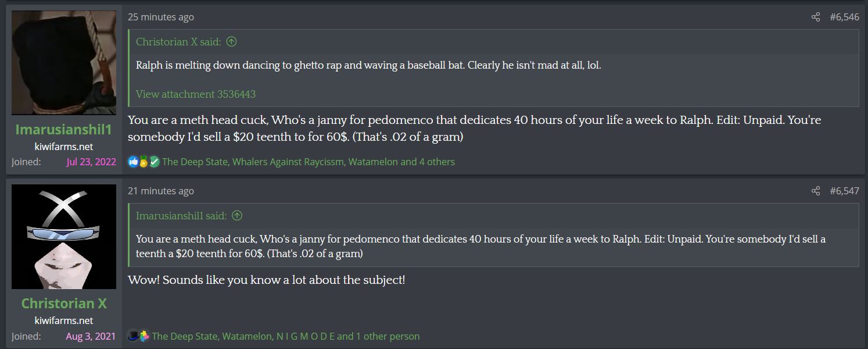Click 'Whalers Against Raycissm' in reactions list
The height and width of the screenshot is (349, 868).
pyautogui.click(x=288, y=162)
